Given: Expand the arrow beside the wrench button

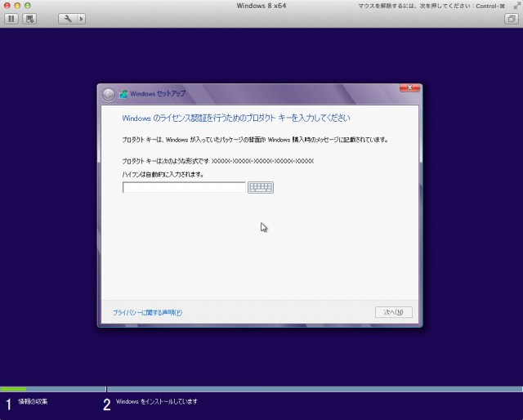Looking at the screenshot, I should [x=80, y=18].
